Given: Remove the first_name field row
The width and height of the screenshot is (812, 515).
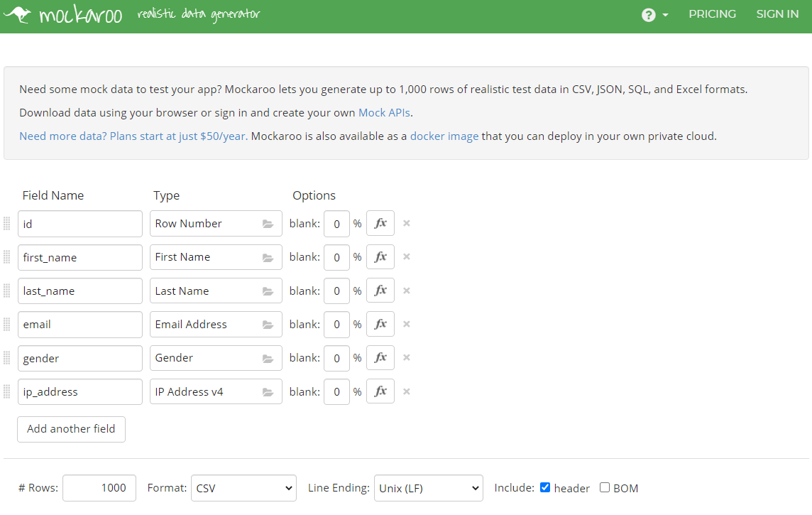Looking at the screenshot, I should 407,257.
